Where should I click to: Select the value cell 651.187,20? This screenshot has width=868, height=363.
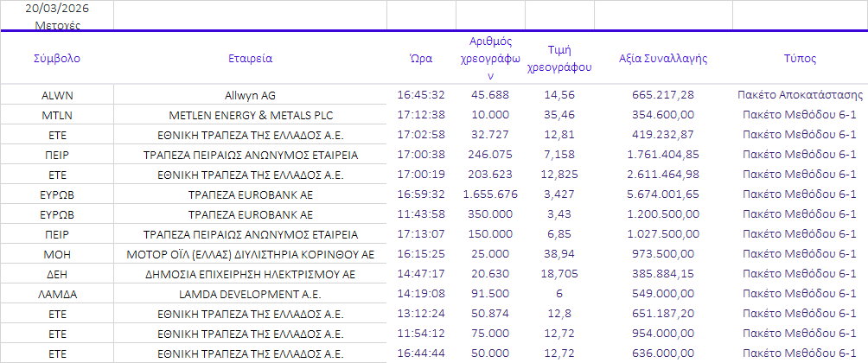click(x=662, y=314)
